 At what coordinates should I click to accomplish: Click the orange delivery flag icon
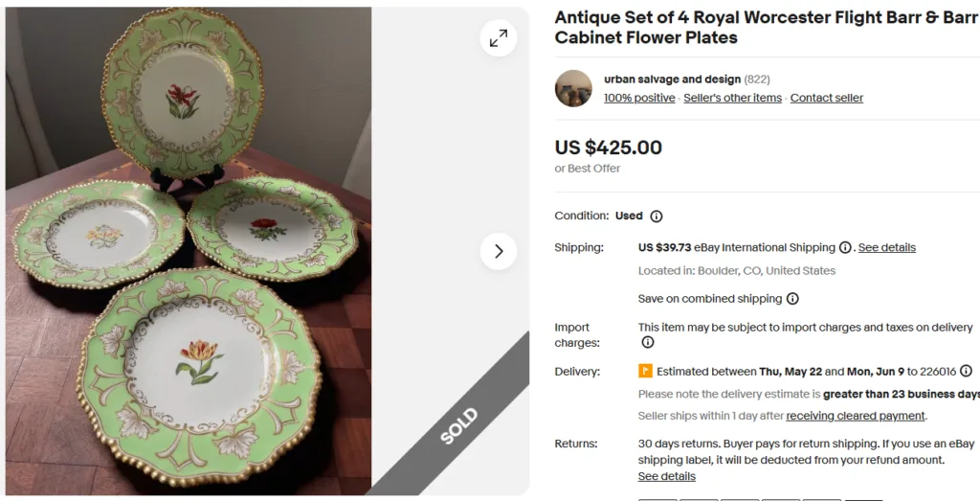pos(645,371)
